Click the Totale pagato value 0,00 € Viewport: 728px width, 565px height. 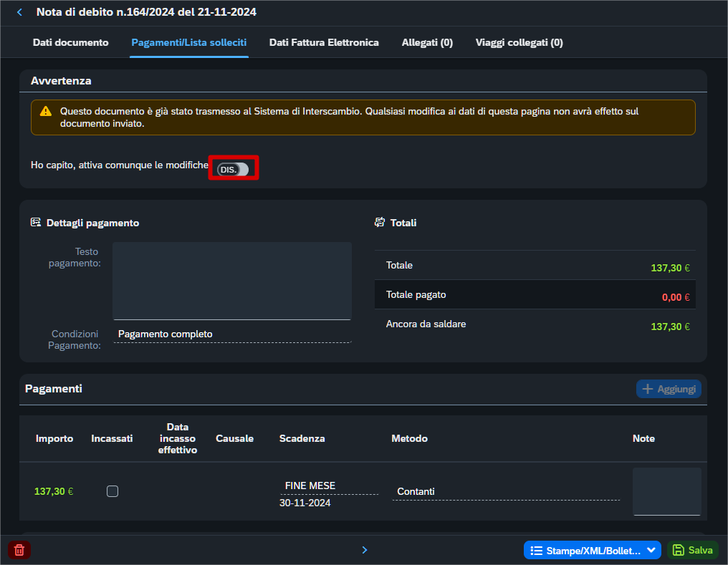click(676, 297)
